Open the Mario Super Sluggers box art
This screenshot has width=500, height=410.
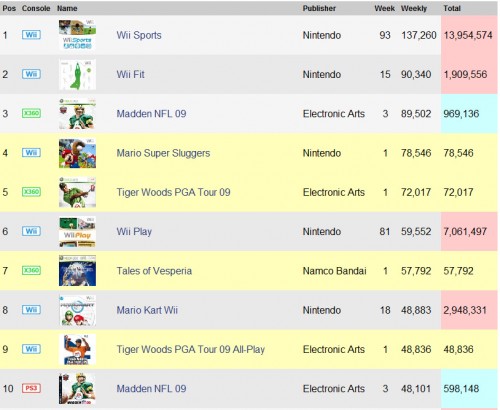[77, 153]
